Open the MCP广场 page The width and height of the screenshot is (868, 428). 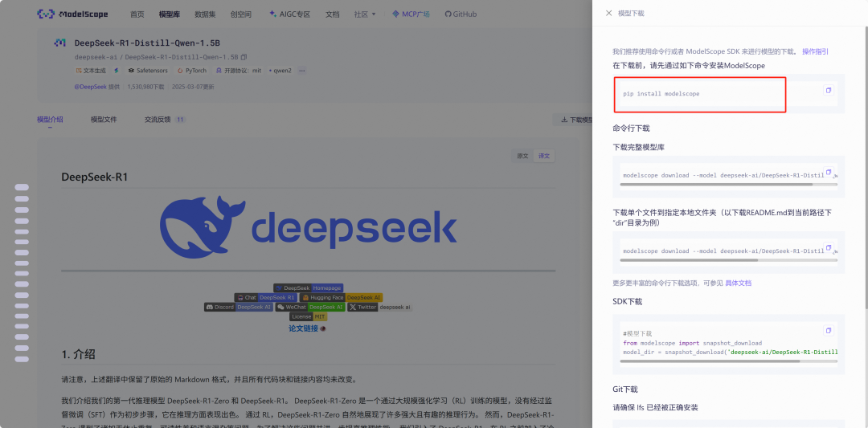(411, 14)
